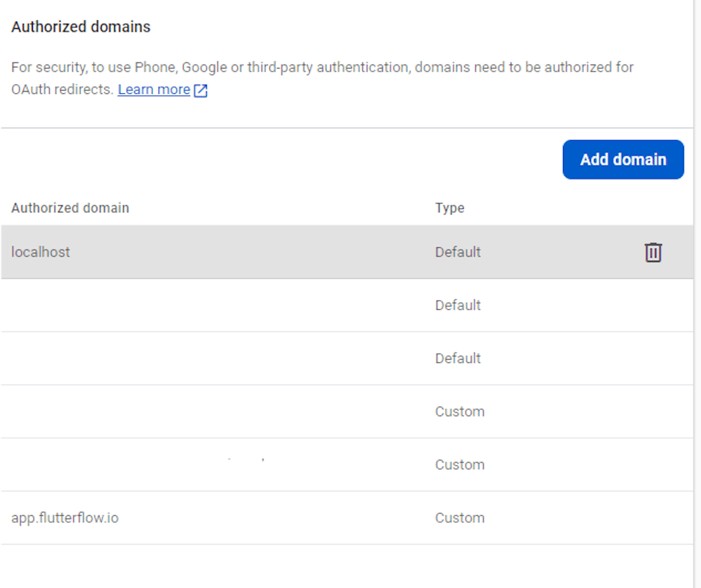
Task: Click the Custom type beside app.flutterflow.io
Action: [x=459, y=518]
